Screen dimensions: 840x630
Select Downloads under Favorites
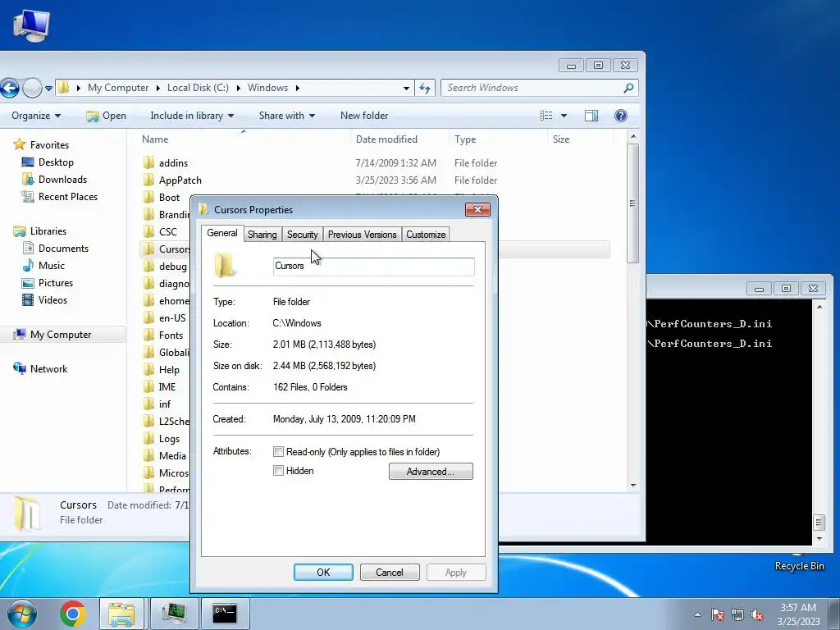tap(62, 180)
